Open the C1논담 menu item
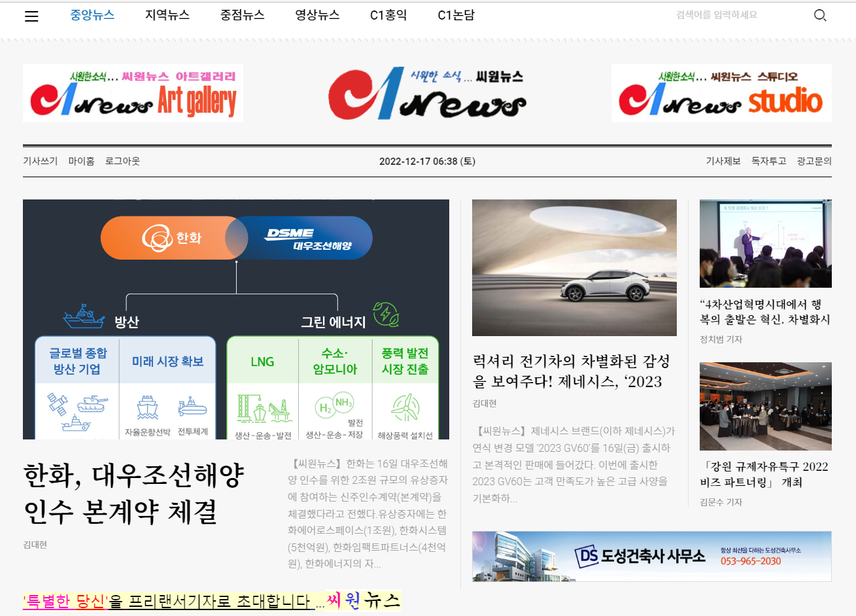The width and height of the screenshot is (856, 616). [x=456, y=15]
